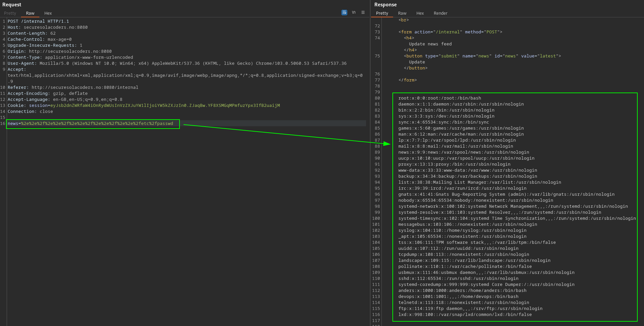
Task: Open the Request panel hamburger menu
Action: [x=363, y=12]
